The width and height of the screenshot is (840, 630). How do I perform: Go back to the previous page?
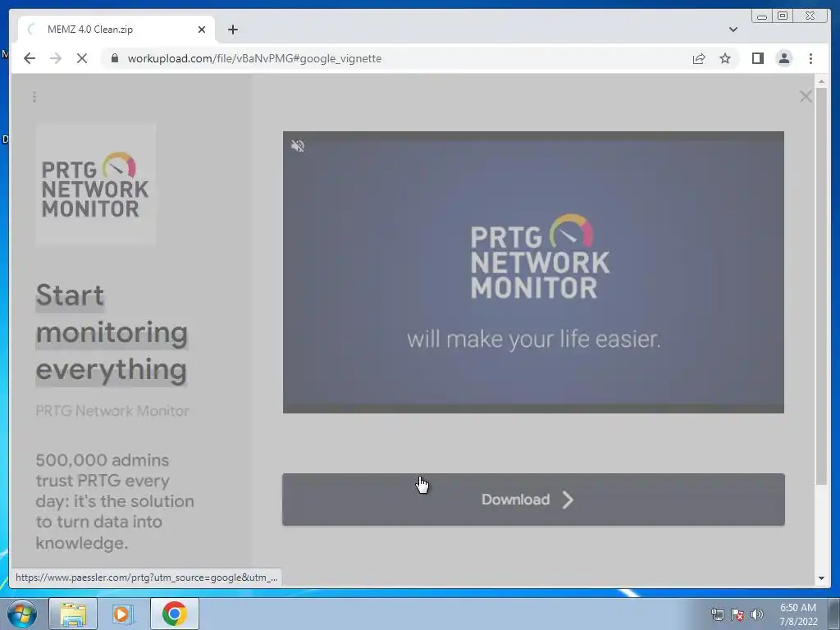click(x=30, y=58)
